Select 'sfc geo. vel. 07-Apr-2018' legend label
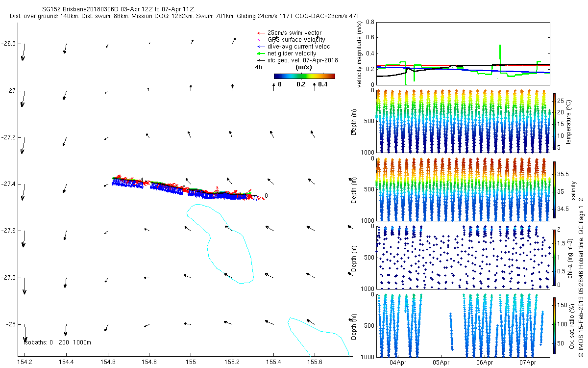 [x=303, y=60]
